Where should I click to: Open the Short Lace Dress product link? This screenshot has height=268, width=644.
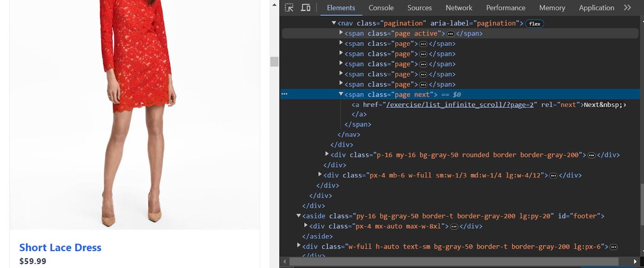point(60,247)
